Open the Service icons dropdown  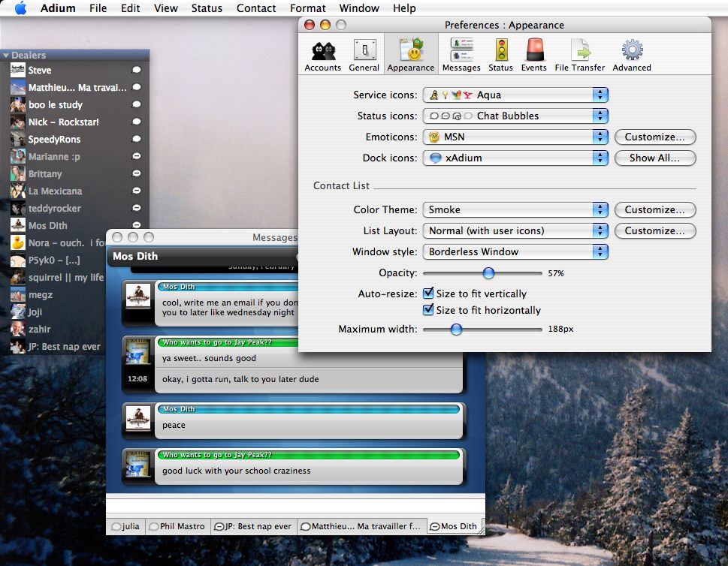[515, 95]
